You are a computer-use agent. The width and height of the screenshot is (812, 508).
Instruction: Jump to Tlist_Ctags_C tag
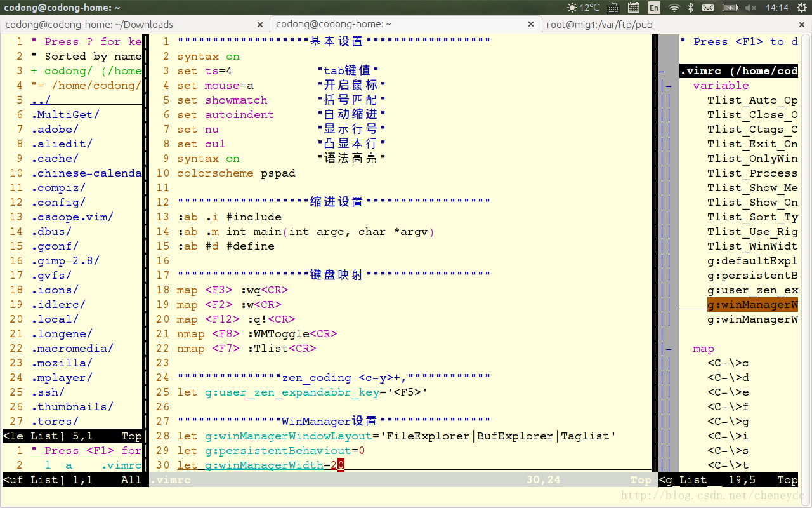pyautogui.click(x=752, y=130)
